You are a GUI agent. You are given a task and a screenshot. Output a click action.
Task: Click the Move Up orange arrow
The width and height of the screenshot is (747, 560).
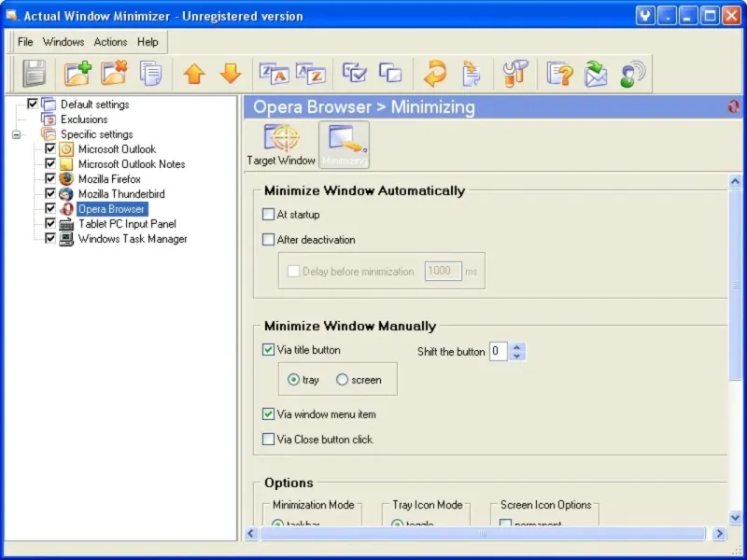(194, 74)
